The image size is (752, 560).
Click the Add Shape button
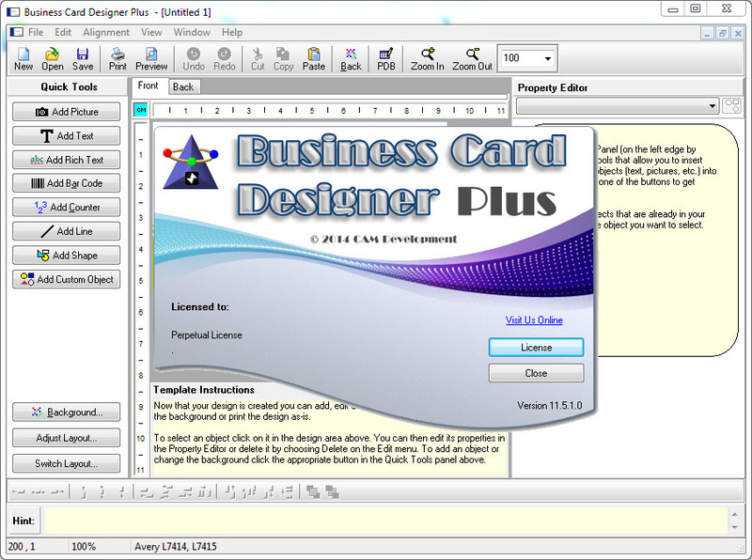pyautogui.click(x=66, y=255)
